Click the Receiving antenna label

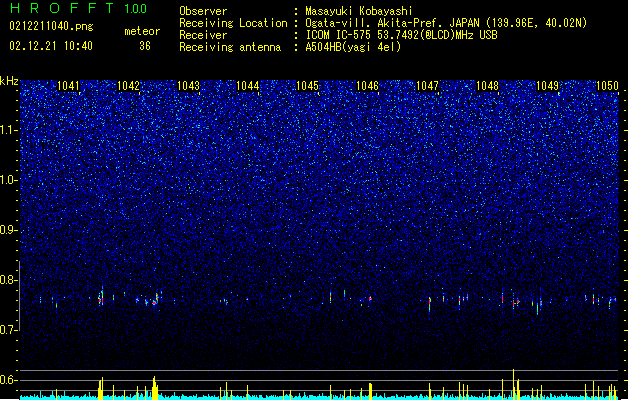click(x=230, y=47)
